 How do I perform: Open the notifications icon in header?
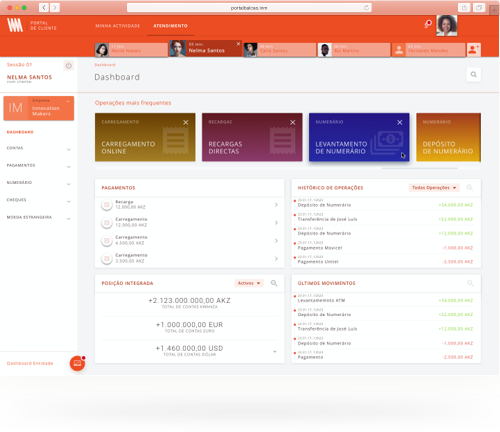click(428, 24)
